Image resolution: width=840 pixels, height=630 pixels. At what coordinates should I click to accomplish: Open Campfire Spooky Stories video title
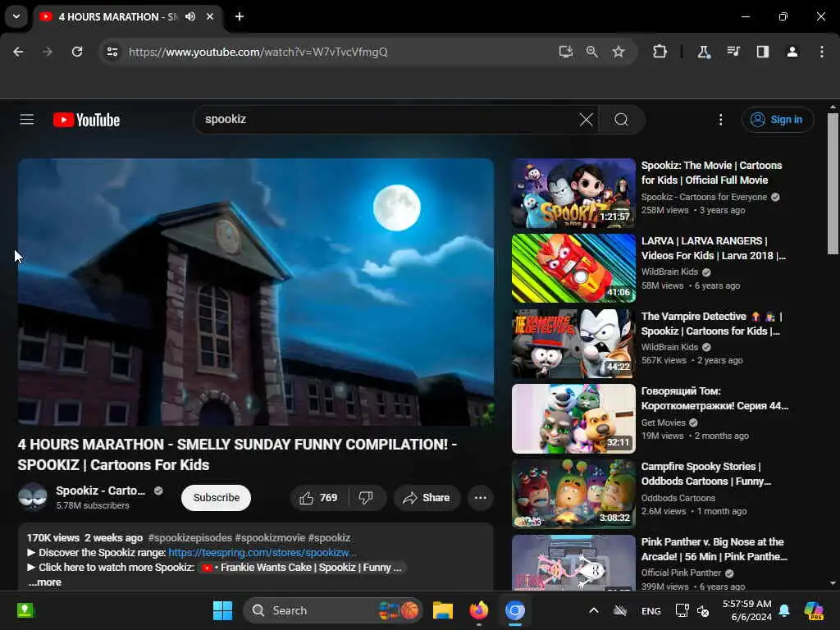pos(705,473)
